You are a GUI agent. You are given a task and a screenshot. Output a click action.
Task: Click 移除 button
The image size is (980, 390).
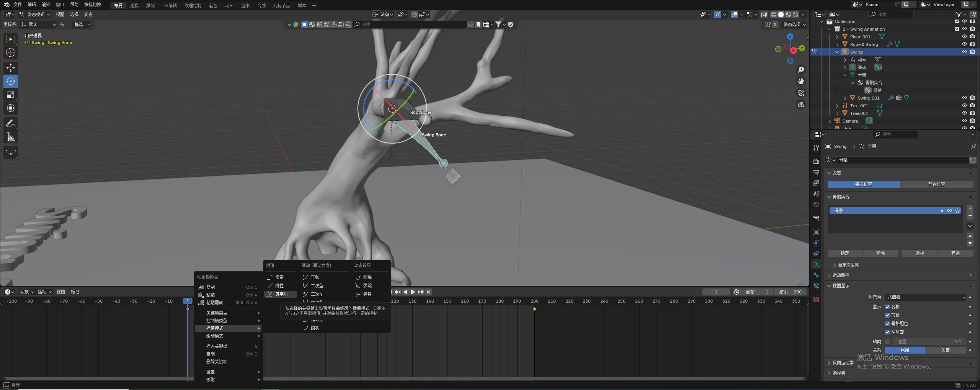880,253
